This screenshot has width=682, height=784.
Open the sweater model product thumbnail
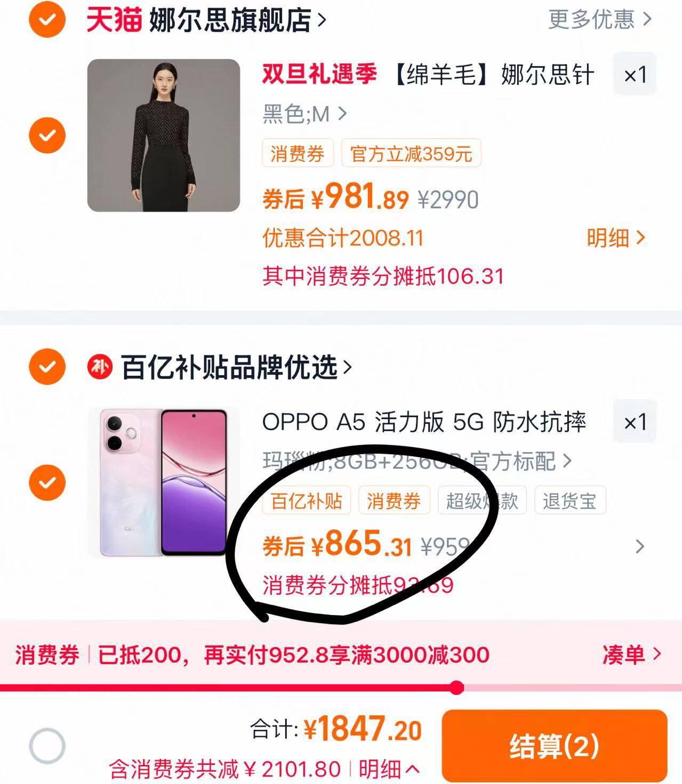164,135
